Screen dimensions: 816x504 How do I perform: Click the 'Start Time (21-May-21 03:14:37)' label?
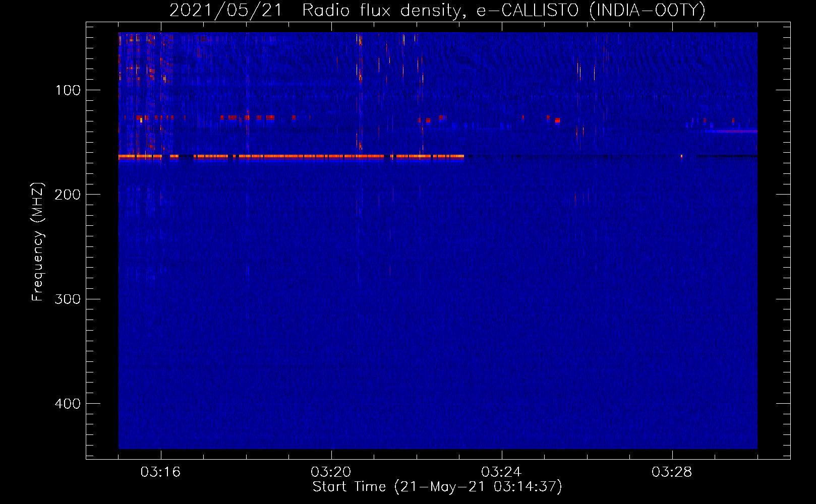[x=437, y=487]
